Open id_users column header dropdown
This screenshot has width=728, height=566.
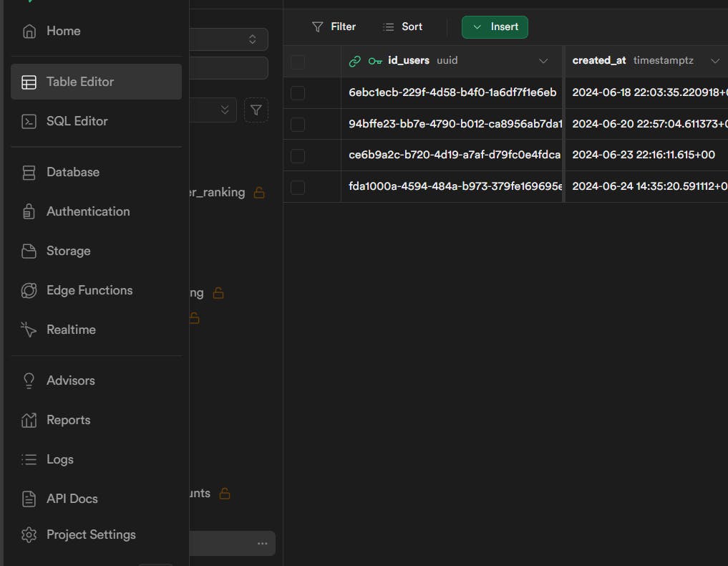point(543,61)
